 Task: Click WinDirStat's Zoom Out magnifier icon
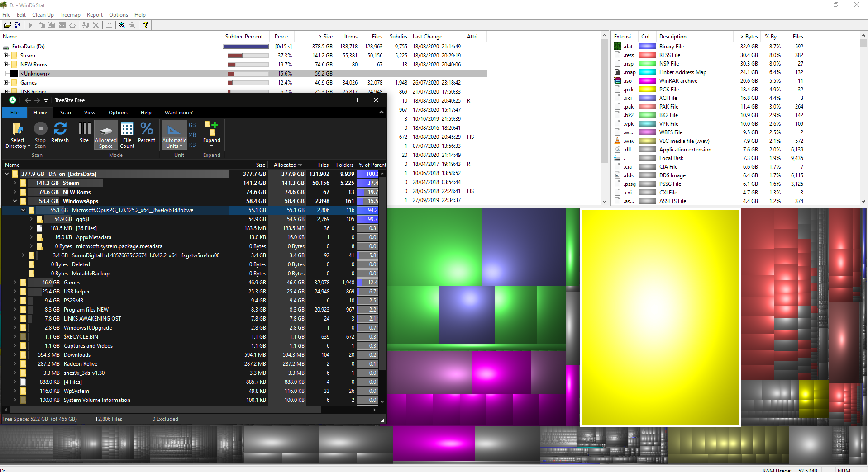point(133,25)
